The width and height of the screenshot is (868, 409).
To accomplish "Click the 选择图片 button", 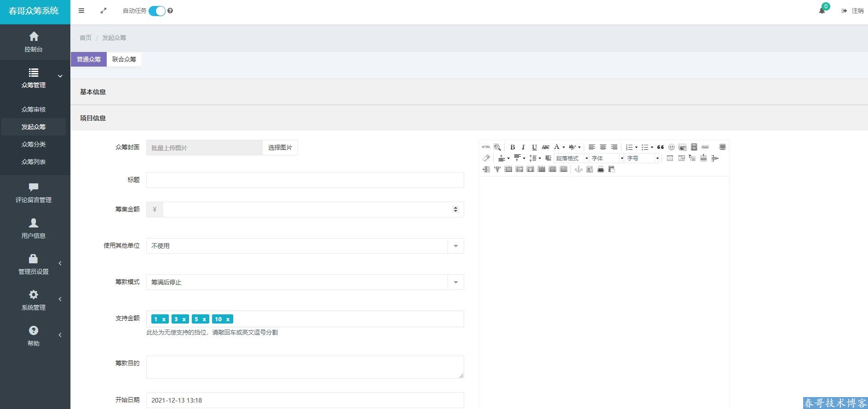I will pos(280,148).
